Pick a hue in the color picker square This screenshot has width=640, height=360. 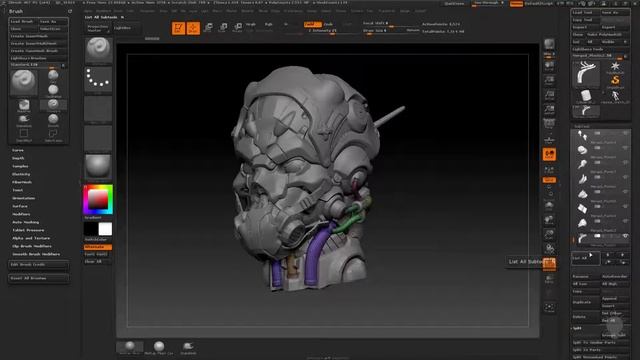point(98,199)
